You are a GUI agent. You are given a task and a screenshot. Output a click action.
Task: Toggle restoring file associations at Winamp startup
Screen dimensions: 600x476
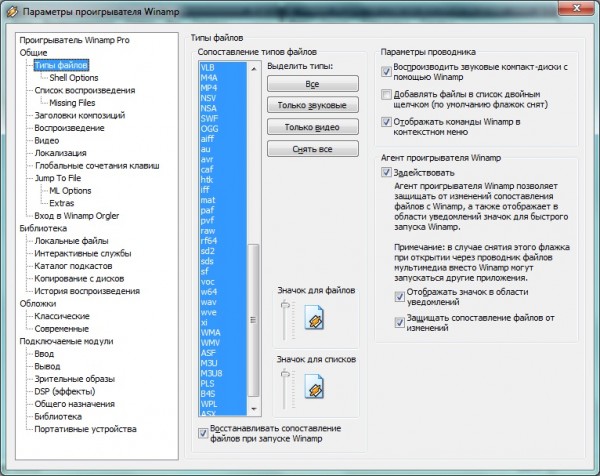pos(203,433)
